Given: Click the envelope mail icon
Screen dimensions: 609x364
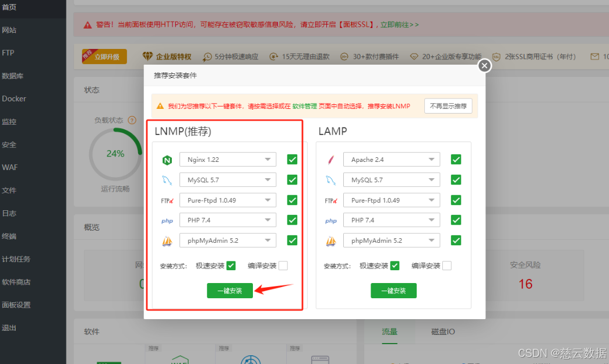Looking at the screenshot, I should pos(594,56).
